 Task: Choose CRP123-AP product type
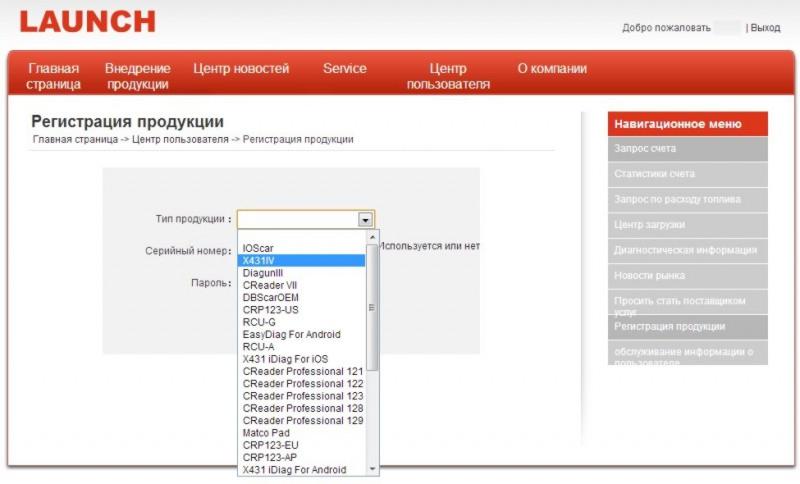click(x=302, y=457)
